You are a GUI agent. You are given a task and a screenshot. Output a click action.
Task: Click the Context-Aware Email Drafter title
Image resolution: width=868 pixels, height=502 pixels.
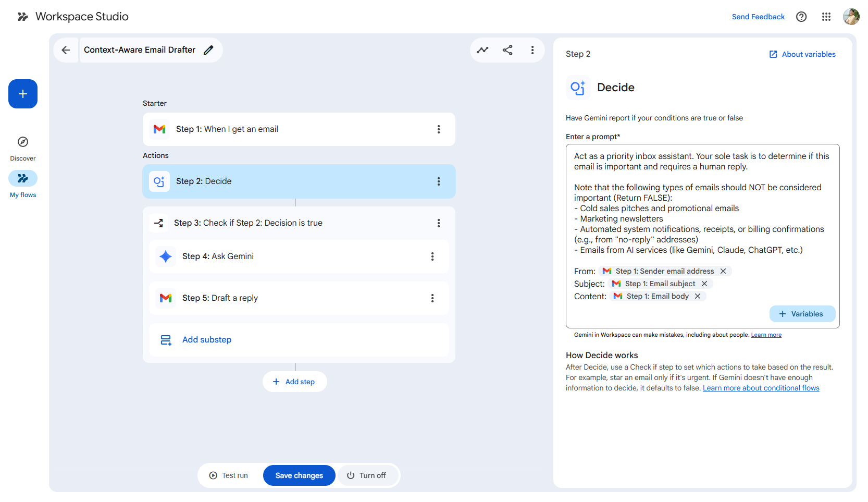tap(140, 50)
